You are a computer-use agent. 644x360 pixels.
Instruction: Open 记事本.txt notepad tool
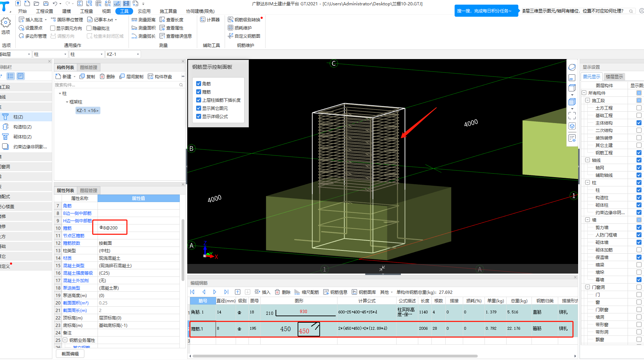[102, 20]
